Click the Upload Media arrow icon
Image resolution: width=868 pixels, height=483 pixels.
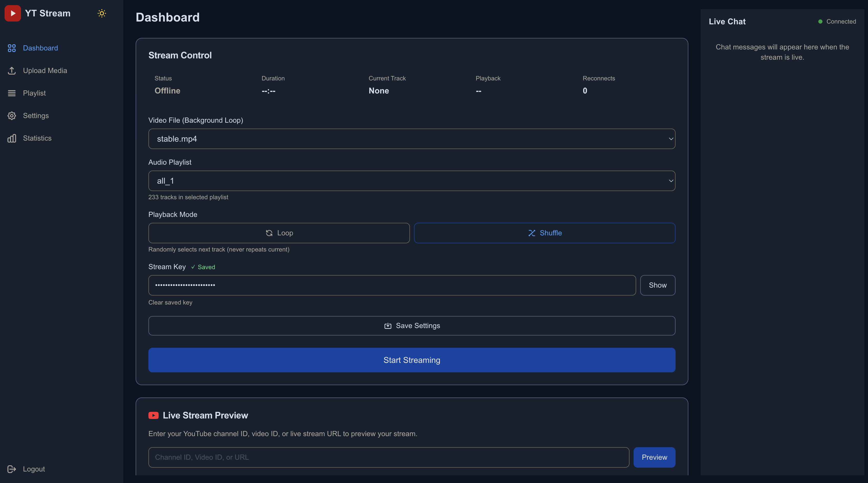coord(12,70)
